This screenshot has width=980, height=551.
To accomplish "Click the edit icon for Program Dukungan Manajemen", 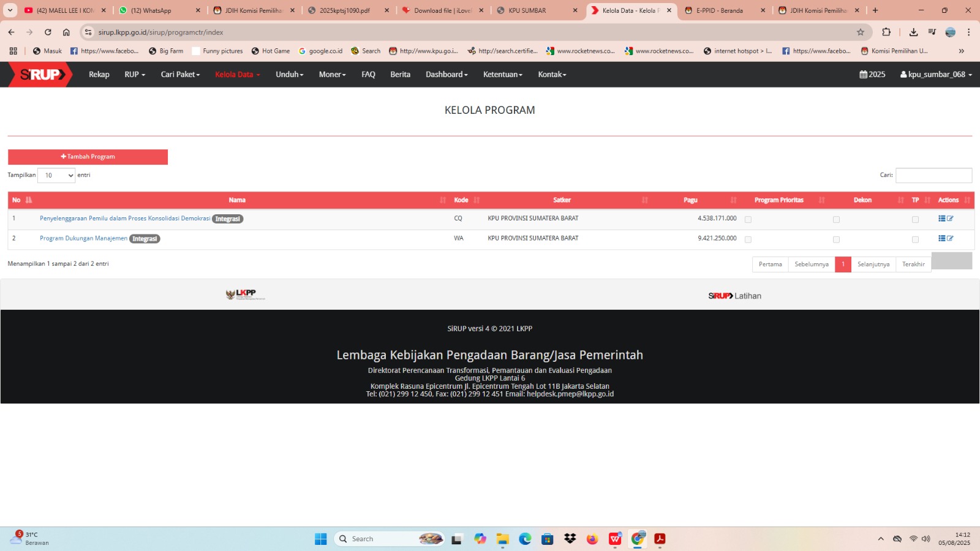I will (950, 238).
